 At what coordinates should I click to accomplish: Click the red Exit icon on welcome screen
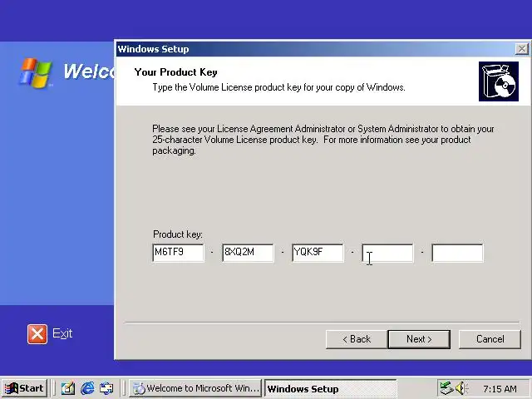(37, 334)
